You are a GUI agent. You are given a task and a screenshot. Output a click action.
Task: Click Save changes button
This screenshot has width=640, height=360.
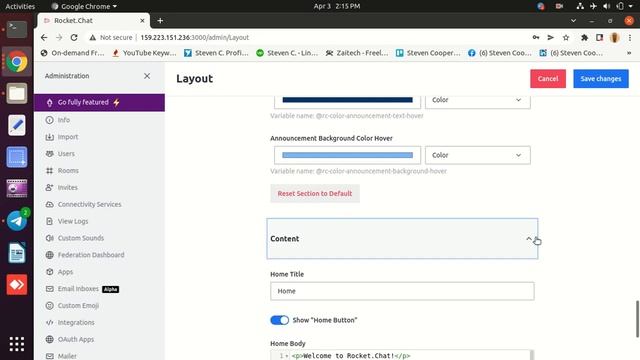click(601, 79)
